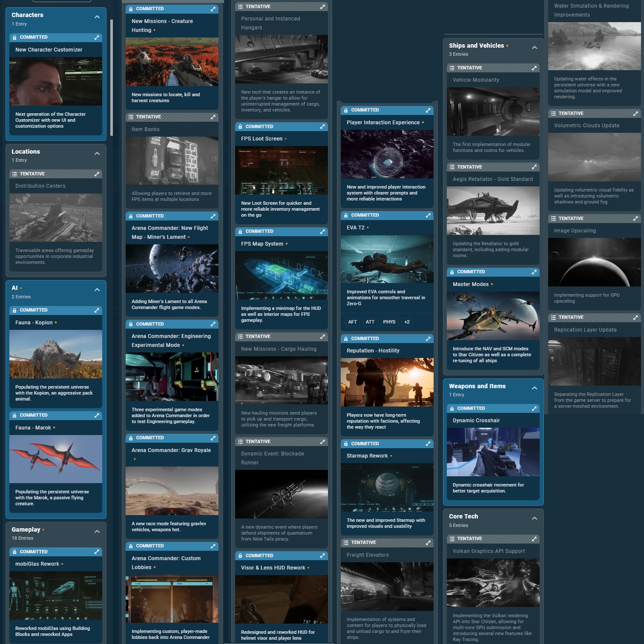Collapse the Weapons and Items section
The image size is (644, 644).
point(535,388)
